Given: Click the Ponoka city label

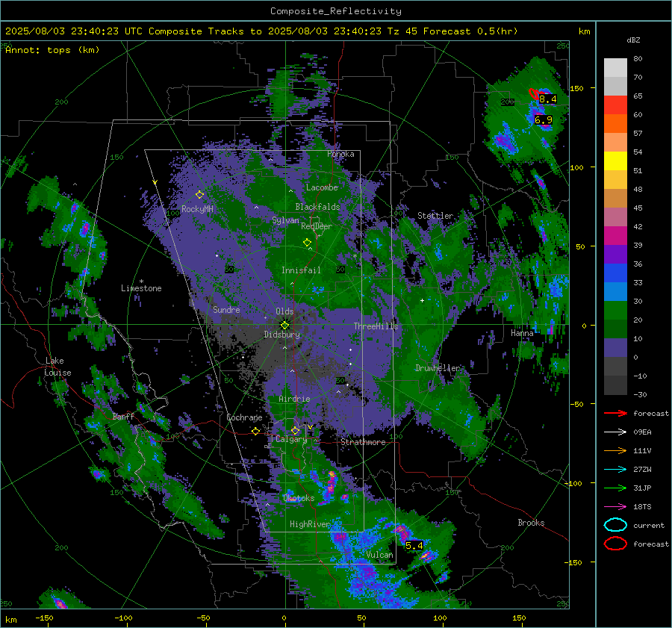Looking at the screenshot, I should point(340,154).
